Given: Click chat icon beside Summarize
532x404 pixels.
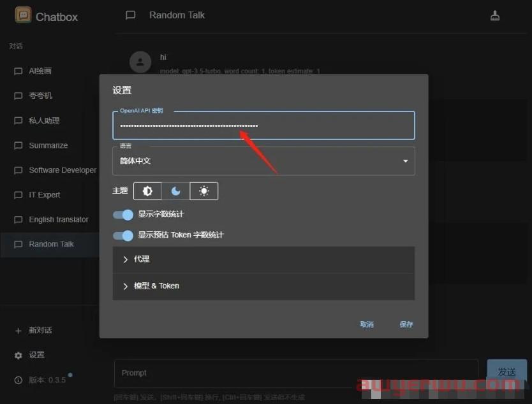Looking at the screenshot, I should pyautogui.click(x=18, y=145).
